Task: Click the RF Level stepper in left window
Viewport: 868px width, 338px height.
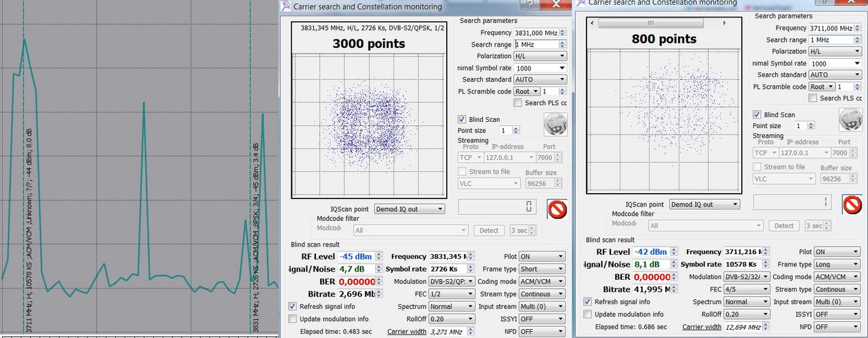Action: pos(378,257)
